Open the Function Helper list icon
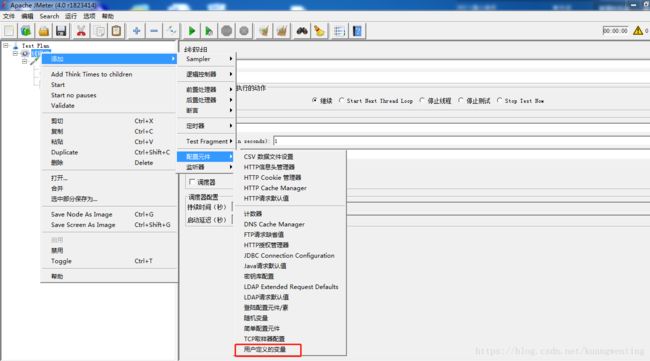This screenshot has height=361, width=650. (339, 31)
